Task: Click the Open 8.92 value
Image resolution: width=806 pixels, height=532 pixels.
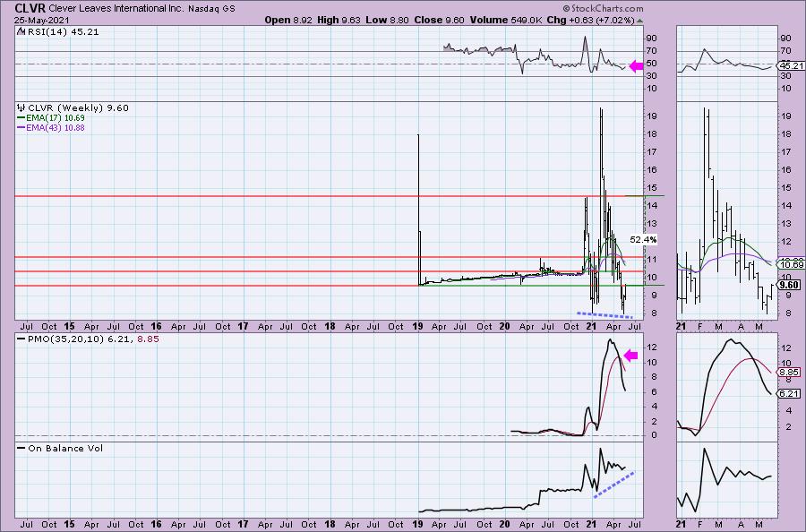Action: [x=287, y=20]
